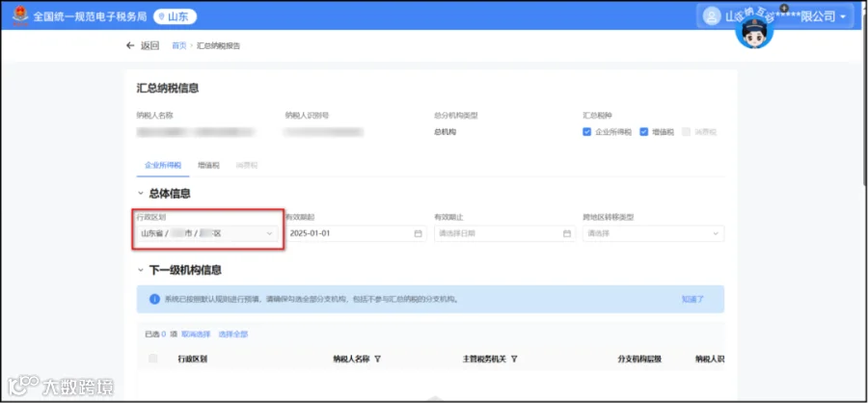Click the user avatar icon in header
The width and height of the screenshot is (868, 403).
pos(712,16)
